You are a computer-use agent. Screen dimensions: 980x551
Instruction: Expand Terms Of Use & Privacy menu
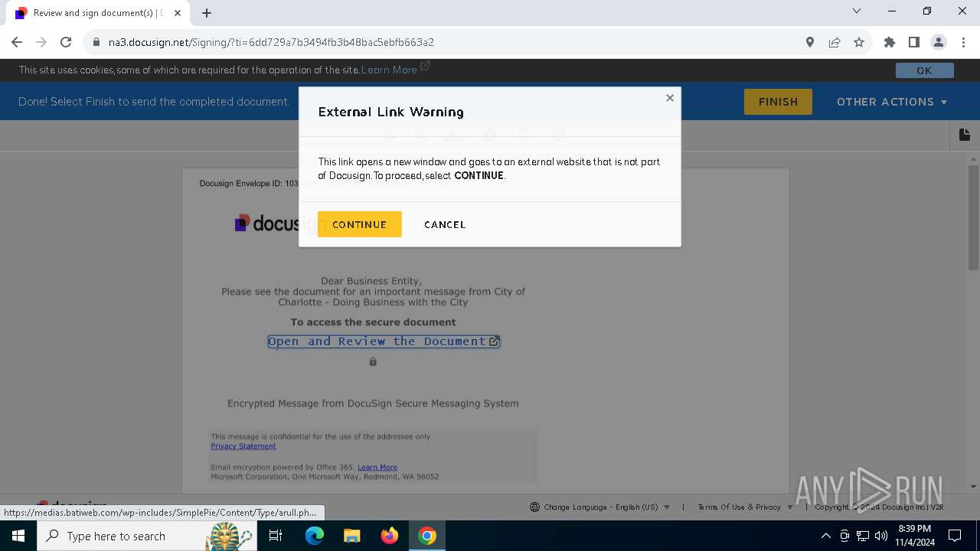(x=745, y=507)
